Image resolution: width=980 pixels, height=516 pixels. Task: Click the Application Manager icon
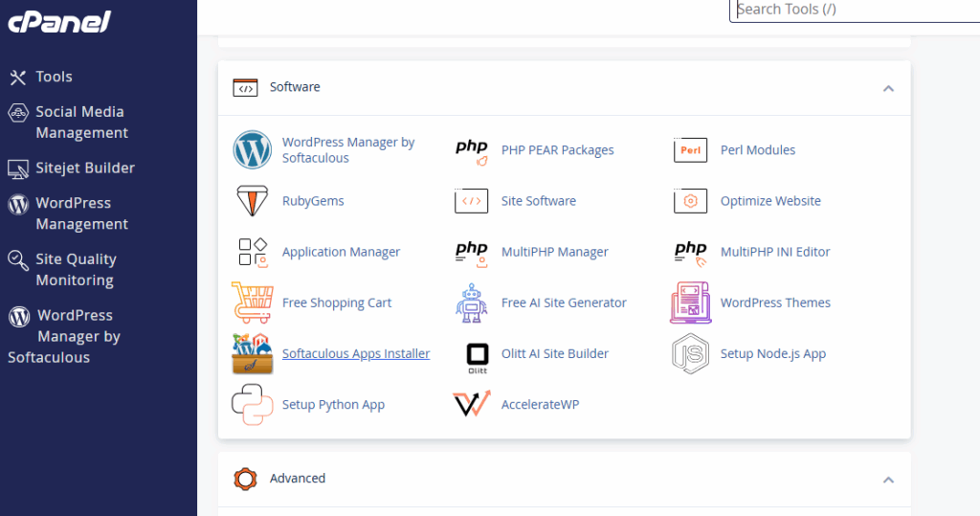point(253,252)
